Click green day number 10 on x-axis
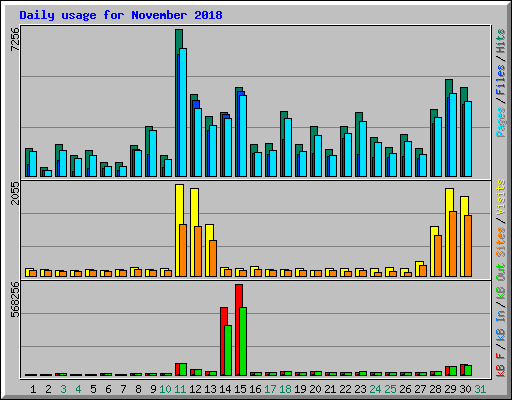 165,389
